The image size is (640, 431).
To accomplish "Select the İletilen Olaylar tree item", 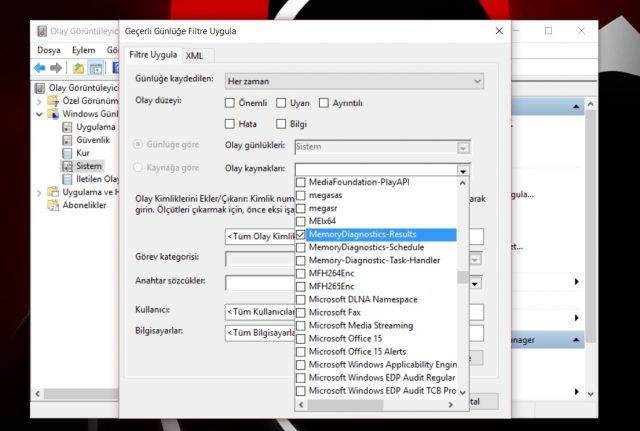I will (98, 179).
